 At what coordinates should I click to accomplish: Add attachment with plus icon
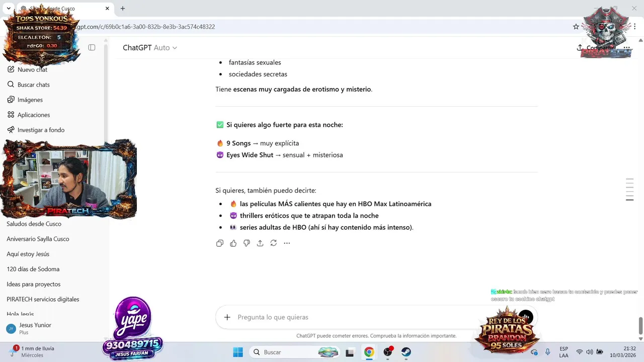click(227, 317)
